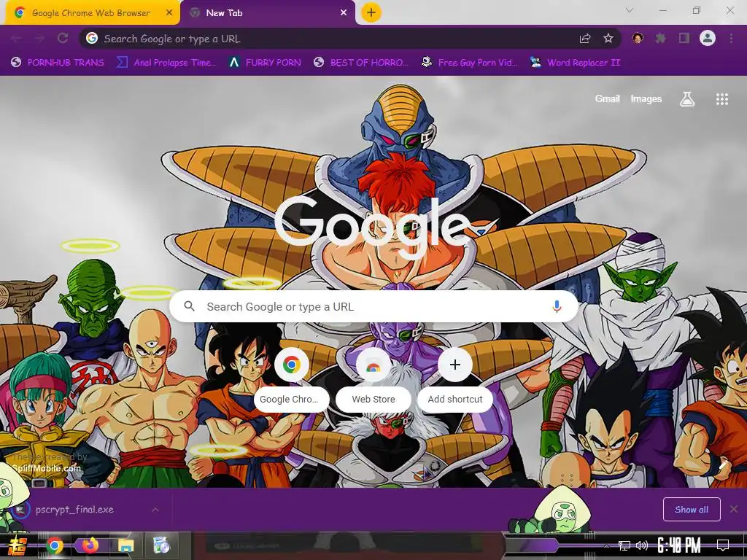The height and width of the screenshot is (560, 747).
Task: Open the Web Store shortcut
Action: [373, 381]
